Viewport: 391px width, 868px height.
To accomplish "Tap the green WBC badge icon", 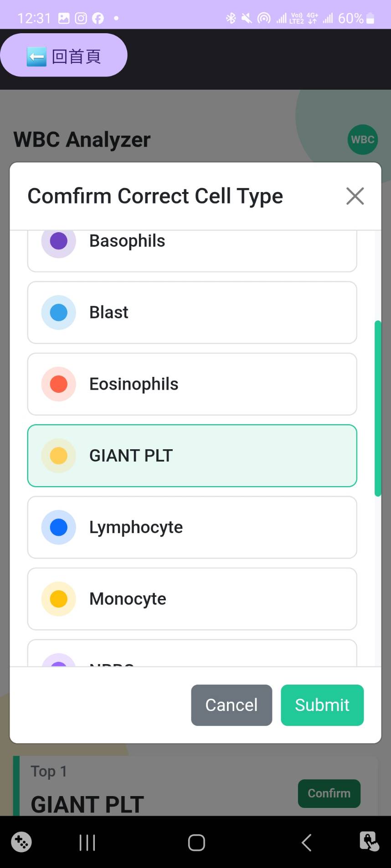I will coord(362,140).
